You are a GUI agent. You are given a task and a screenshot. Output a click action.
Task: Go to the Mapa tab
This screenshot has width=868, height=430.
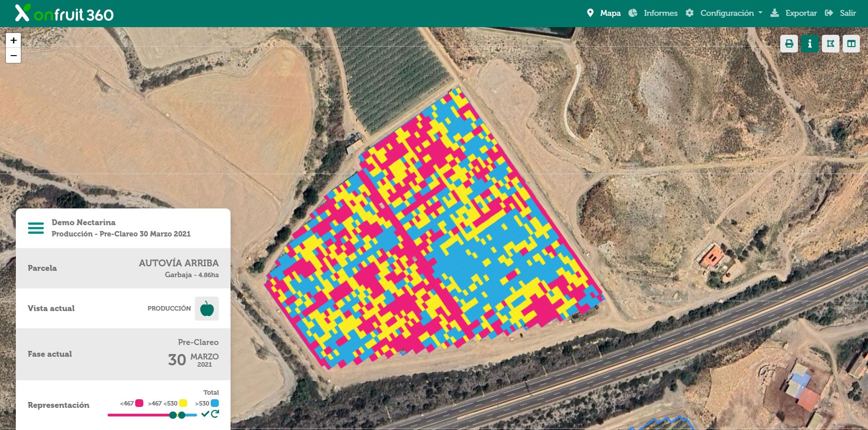point(604,13)
